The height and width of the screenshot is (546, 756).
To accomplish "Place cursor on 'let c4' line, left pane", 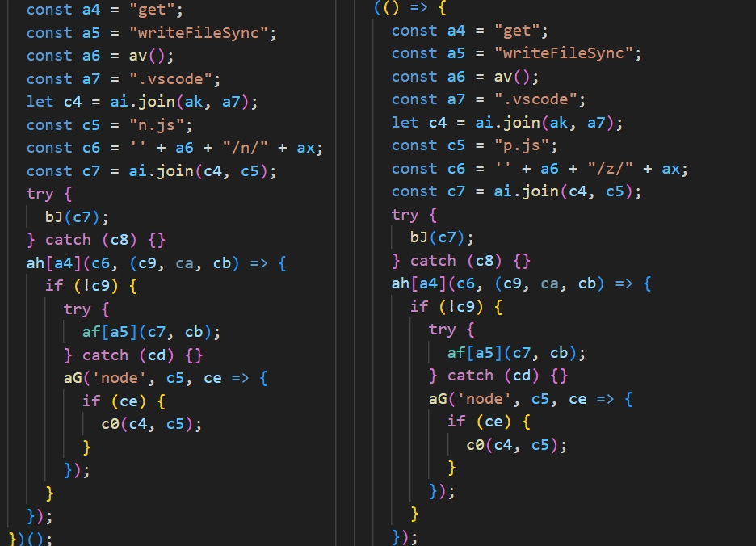I will [142, 102].
